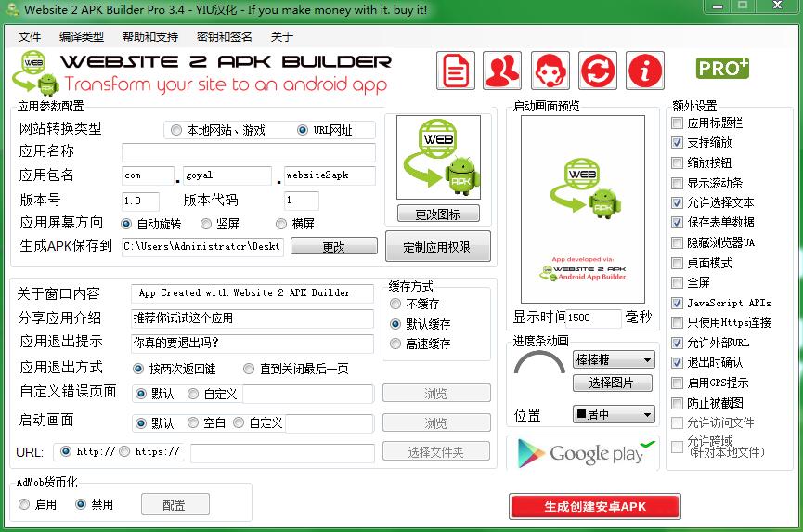This screenshot has width=803, height=532.
Task: Click the app icon preview image
Action: point(438,157)
